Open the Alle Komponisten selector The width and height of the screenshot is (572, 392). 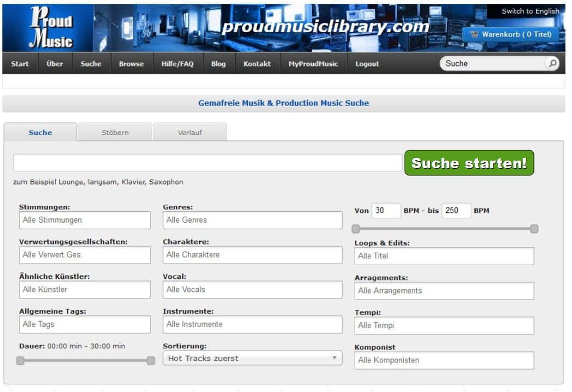[x=445, y=360]
